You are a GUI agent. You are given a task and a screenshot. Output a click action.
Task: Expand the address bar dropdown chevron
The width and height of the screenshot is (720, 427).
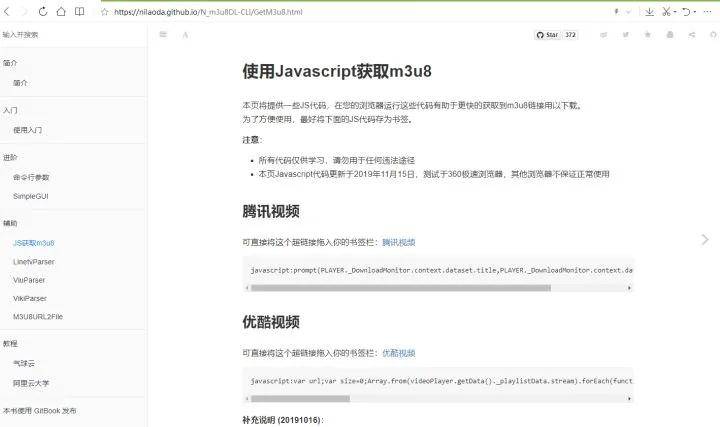tap(628, 12)
